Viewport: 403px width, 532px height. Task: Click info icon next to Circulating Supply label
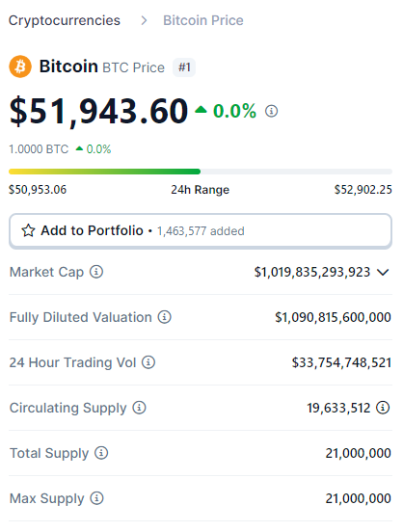click(x=139, y=408)
